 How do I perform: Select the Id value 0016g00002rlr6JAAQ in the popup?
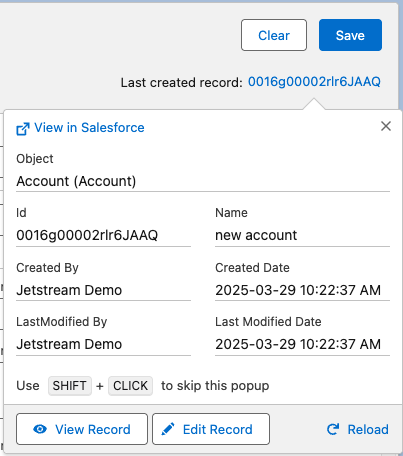87,235
